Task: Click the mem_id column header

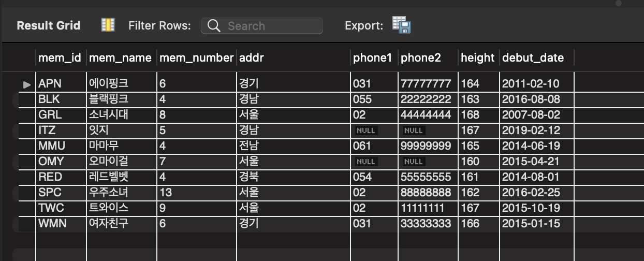Action: click(x=61, y=57)
